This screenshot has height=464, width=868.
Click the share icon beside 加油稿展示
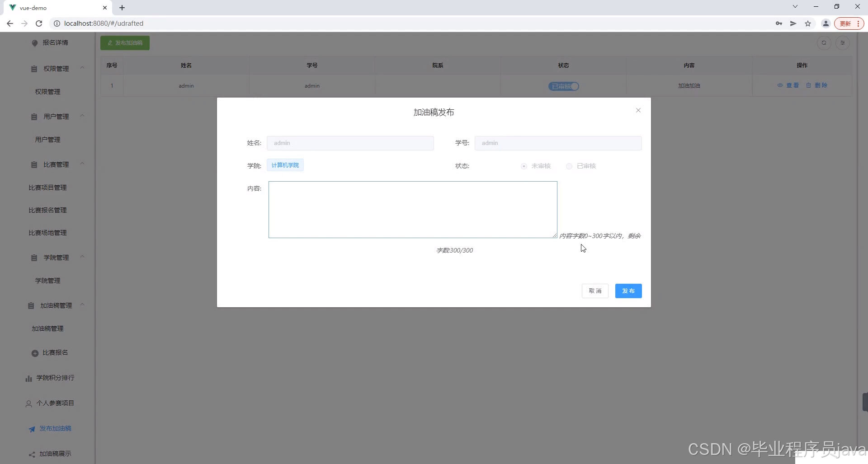(31, 454)
